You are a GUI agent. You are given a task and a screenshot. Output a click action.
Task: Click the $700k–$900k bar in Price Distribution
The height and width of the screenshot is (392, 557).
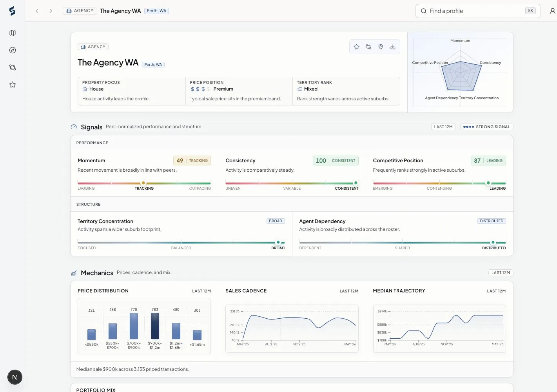coord(134,326)
